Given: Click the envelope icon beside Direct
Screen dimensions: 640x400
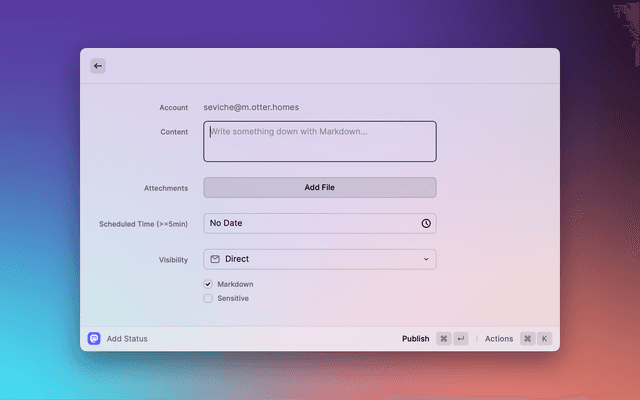Looking at the screenshot, I should [x=215, y=259].
